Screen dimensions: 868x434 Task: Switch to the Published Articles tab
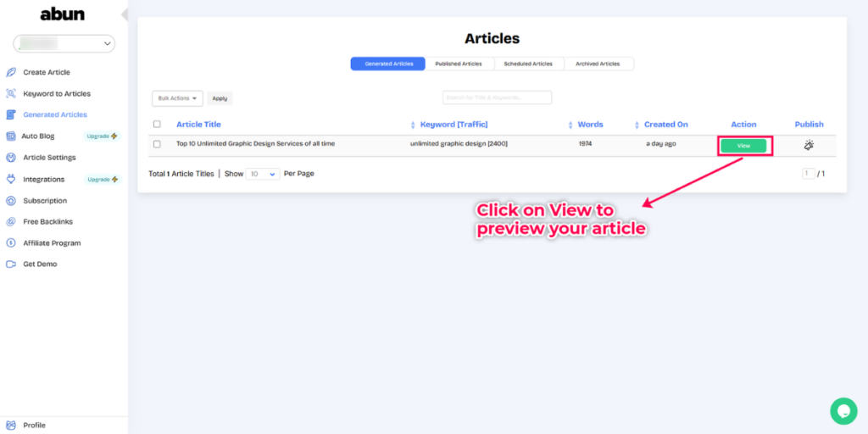[x=459, y=64]
